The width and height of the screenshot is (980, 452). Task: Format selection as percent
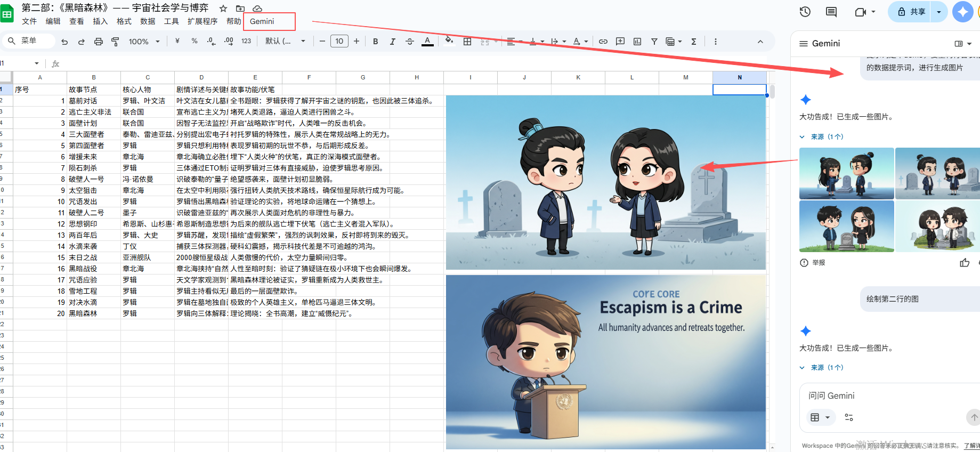coord(195,41)
